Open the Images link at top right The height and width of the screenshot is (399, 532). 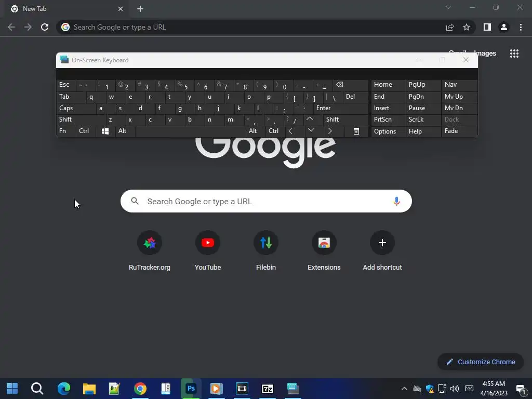tap(485, 54)
